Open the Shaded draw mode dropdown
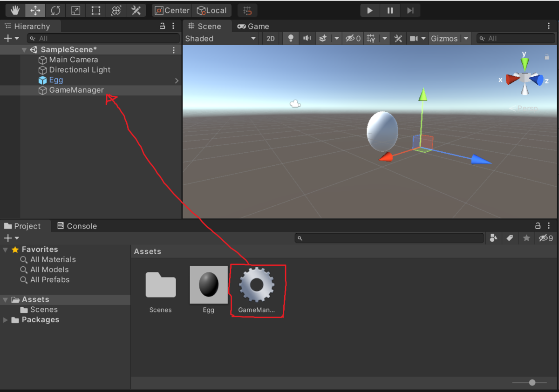The image size is (559, 392). [220, 39]
